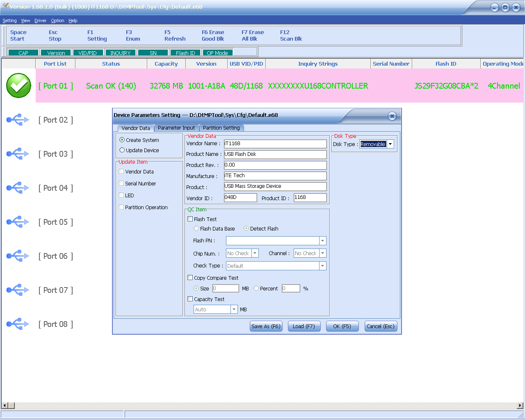Expand the Flash PN dropdown

tap(323, 241)
